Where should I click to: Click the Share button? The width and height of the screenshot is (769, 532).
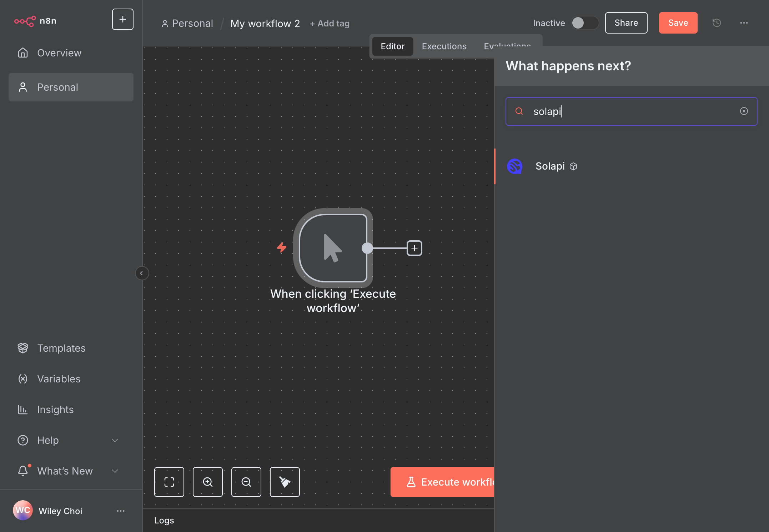tap(626, 23)
